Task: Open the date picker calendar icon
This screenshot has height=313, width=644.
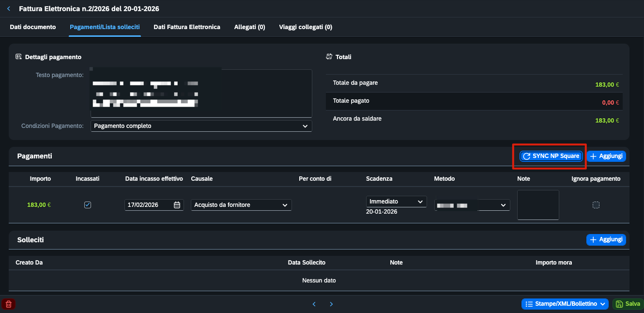Action: pyautogui.click(x=177, y=205)
